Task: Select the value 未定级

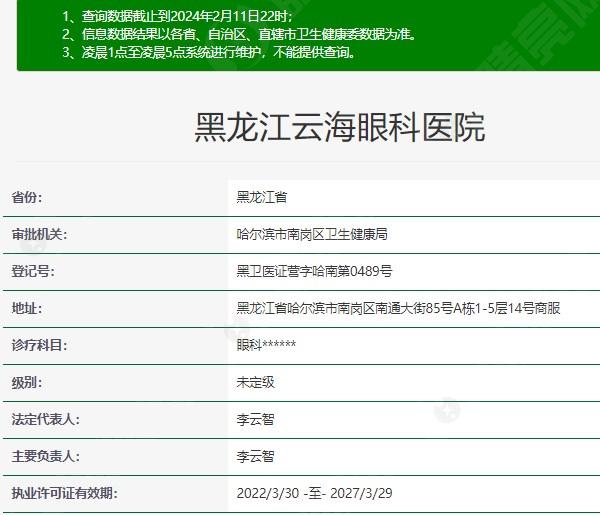Action: [256, 382]
